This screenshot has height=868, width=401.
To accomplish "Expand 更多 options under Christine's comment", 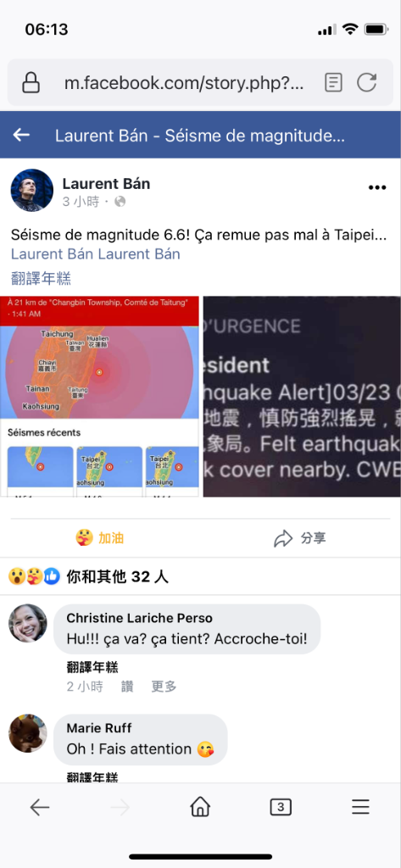I will click(x=164, y=687).
